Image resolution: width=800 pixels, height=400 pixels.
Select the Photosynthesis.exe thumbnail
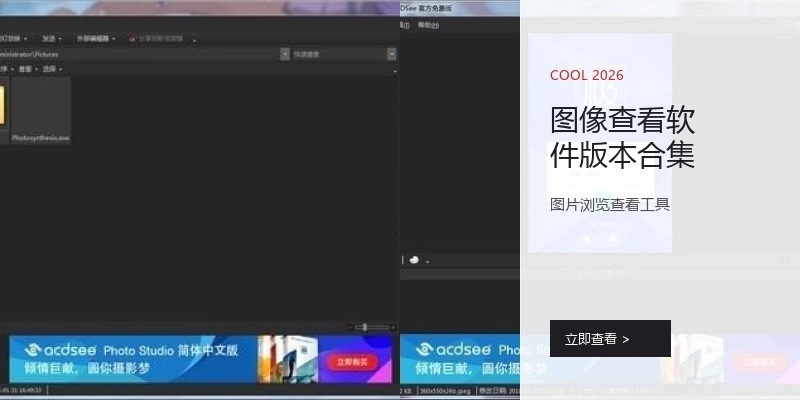tap(41, 110)
